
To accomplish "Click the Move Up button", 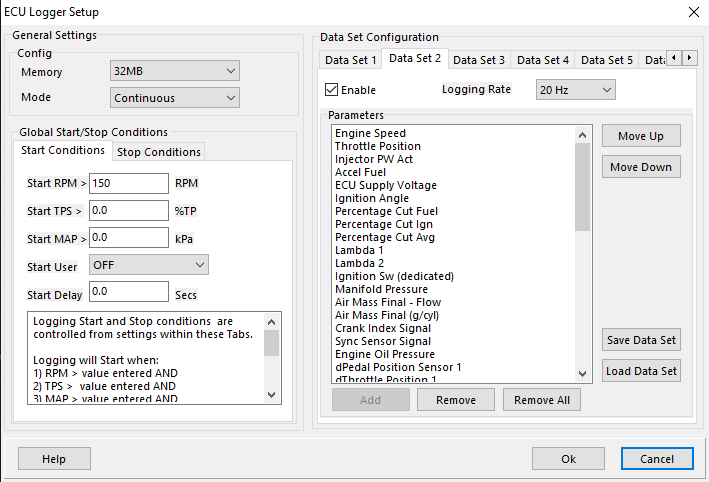I will [641, 136].
